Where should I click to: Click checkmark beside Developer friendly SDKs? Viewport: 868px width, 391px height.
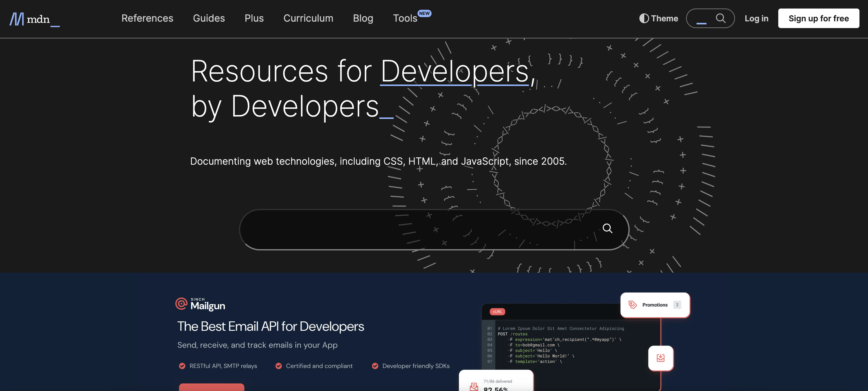coord(375,366)
